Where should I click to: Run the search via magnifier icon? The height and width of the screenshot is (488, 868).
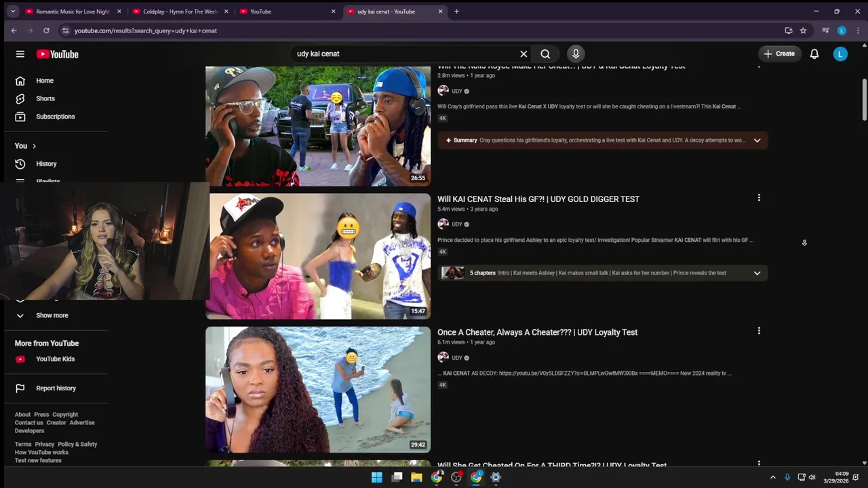coord(545,54)
